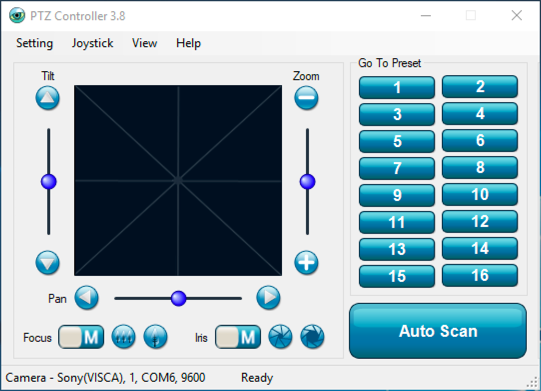
Task: Go to preset 1
Action: [397, 87]
